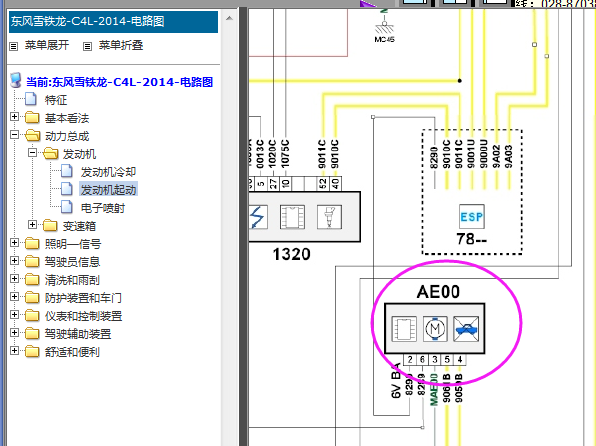The width and height of the screenshot is (596, 446).
Task: Click the ESP icon in module 78--
Action: click(x=472, y=217)
